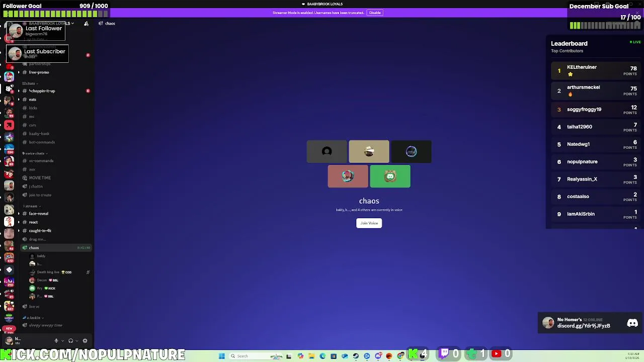Click KELtheruiner leaderboard row
This screenshot has height=362, width=644.
(x=595, y=71)
